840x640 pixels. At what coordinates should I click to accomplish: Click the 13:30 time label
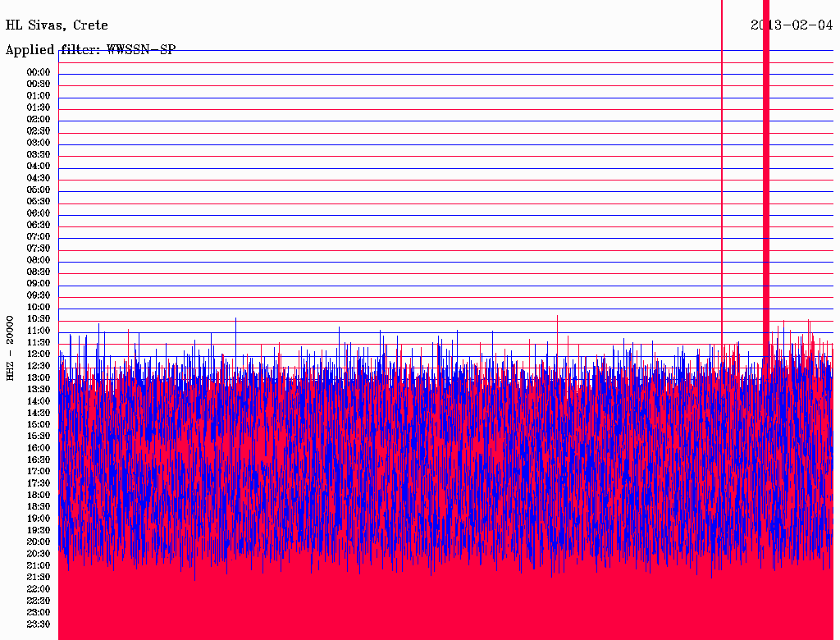click(39, 390)
